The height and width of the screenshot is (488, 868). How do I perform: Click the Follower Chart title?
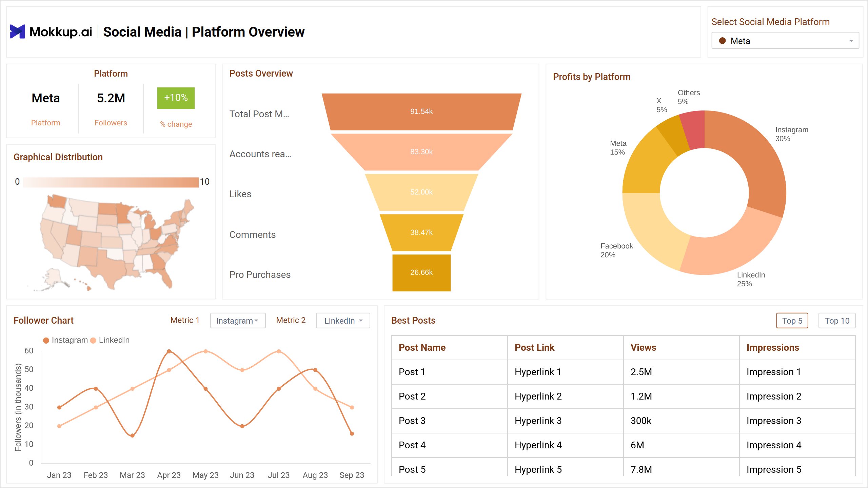pyautogui.click(x=43, y=320)
